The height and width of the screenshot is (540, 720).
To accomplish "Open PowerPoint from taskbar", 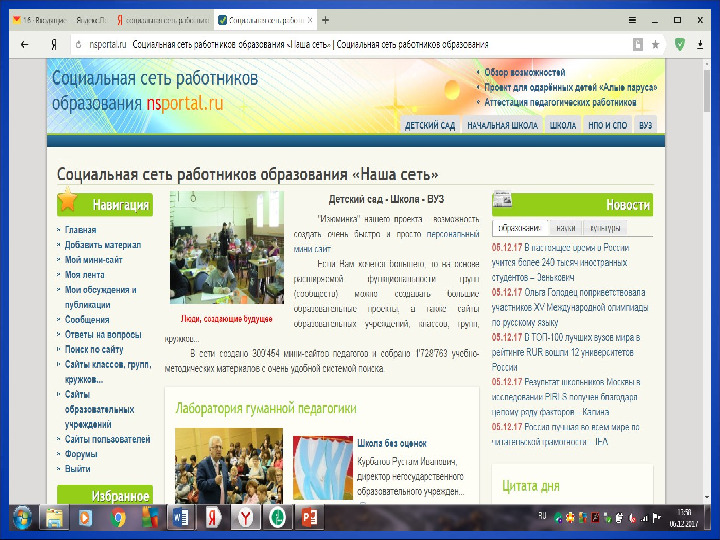I will point(309,518).
